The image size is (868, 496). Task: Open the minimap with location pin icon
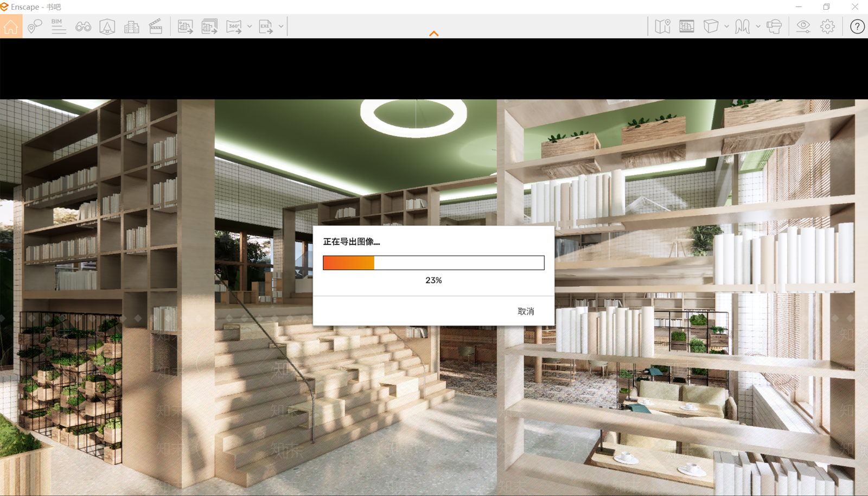[662, 27]
